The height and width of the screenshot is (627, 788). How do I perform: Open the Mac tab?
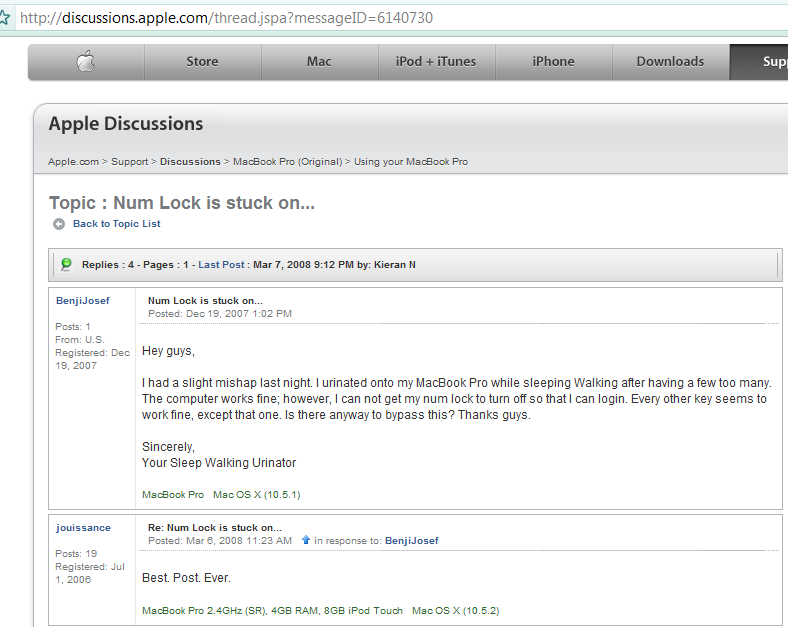point(319,62)
